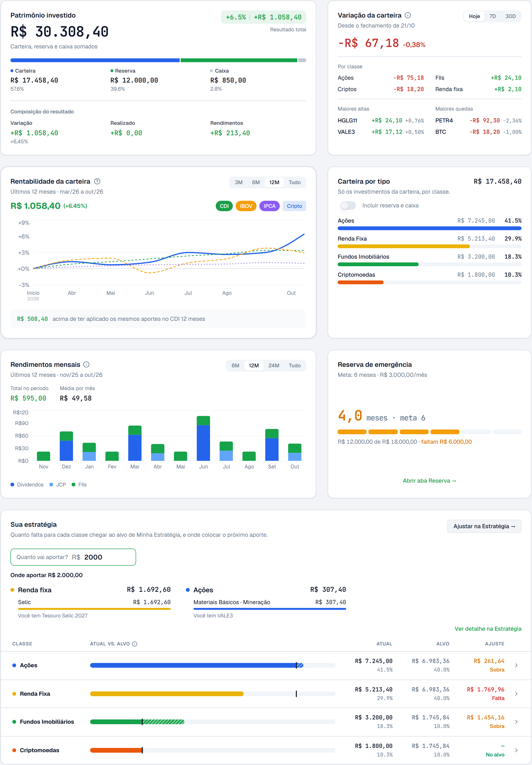
Task: Open info icon next to ATUAL VS. ALVO
Action: pos(134,644)
